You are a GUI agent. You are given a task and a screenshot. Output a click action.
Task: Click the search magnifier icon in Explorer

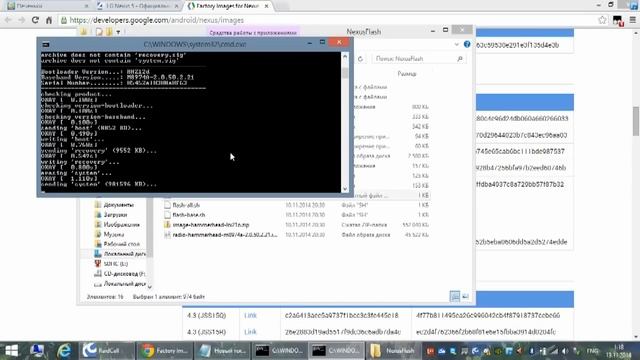coord(460,59)
